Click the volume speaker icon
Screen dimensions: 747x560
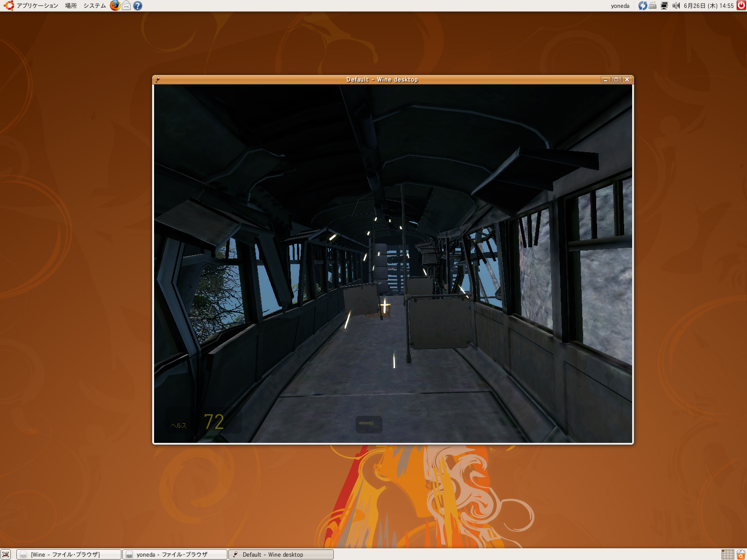676,6
